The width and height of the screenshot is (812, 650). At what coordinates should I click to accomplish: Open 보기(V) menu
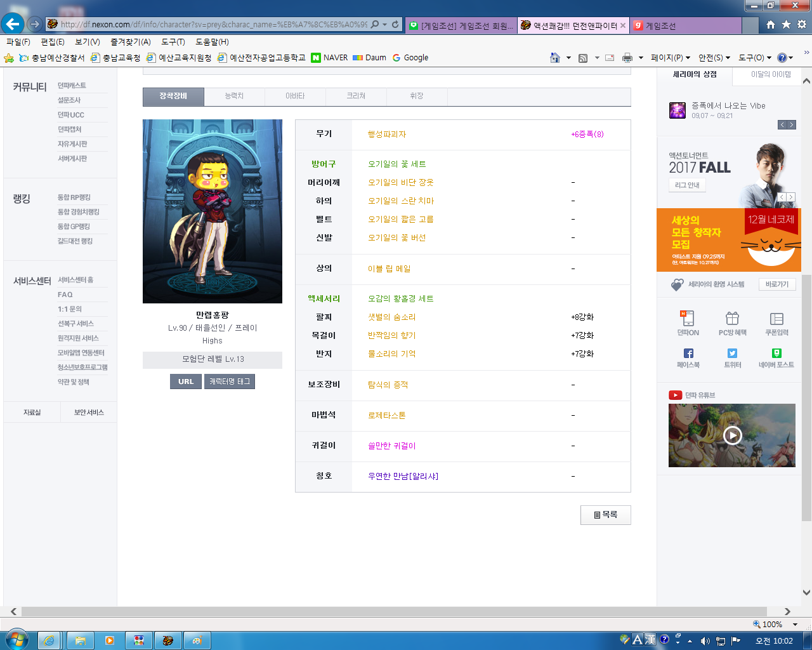(x=88, y=42)
